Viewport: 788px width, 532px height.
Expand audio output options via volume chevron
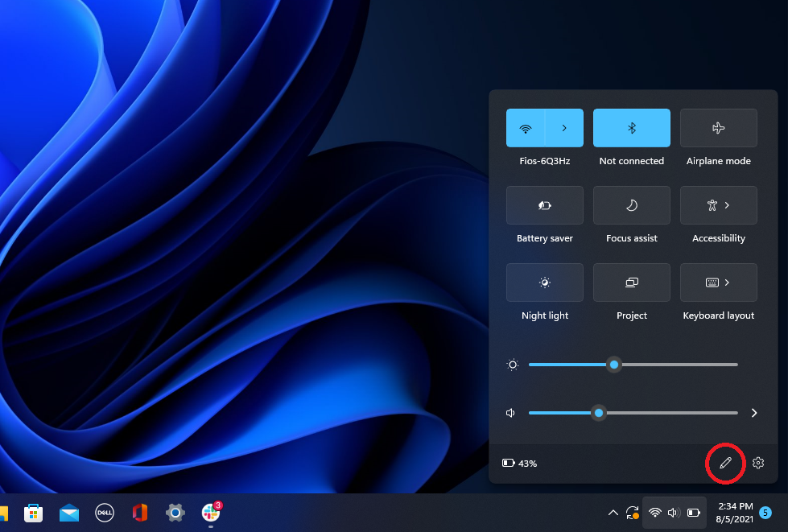pyautogui.click(x=753, y=413)
